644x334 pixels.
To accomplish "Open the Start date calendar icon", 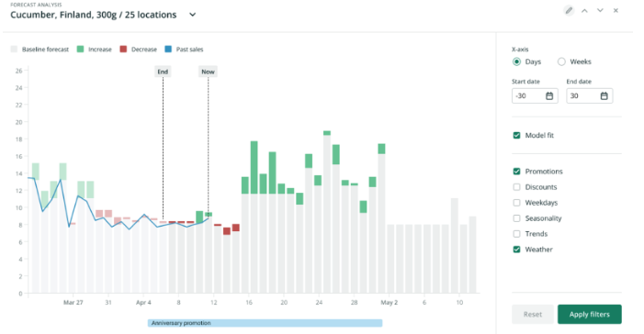I will pos(549,96).
